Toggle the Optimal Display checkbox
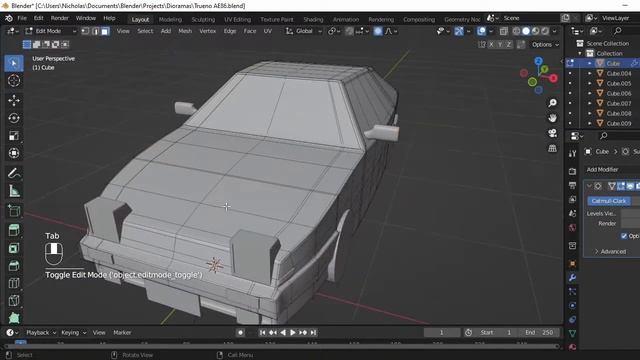The width and height of the screenshot is (640, 360). tap(624, 236)
